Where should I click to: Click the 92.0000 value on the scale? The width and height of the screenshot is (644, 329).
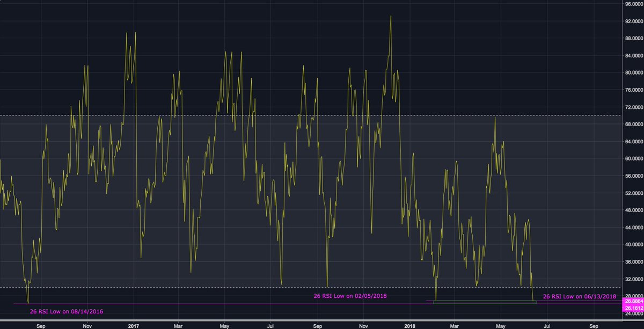coord(634,21)
